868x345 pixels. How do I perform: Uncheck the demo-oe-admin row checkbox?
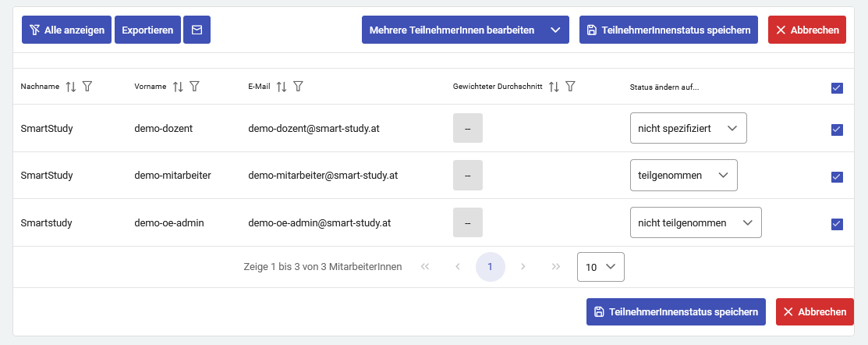point(837,224)
